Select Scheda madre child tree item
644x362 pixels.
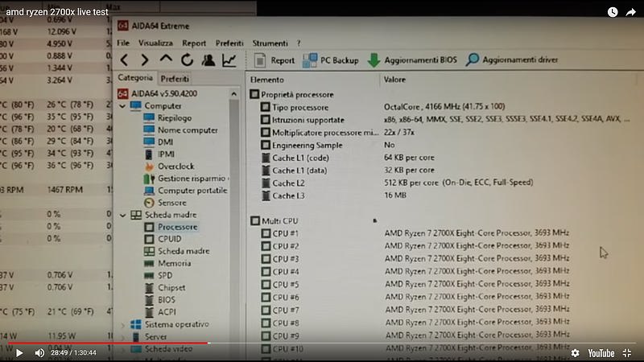pos(176,251)
